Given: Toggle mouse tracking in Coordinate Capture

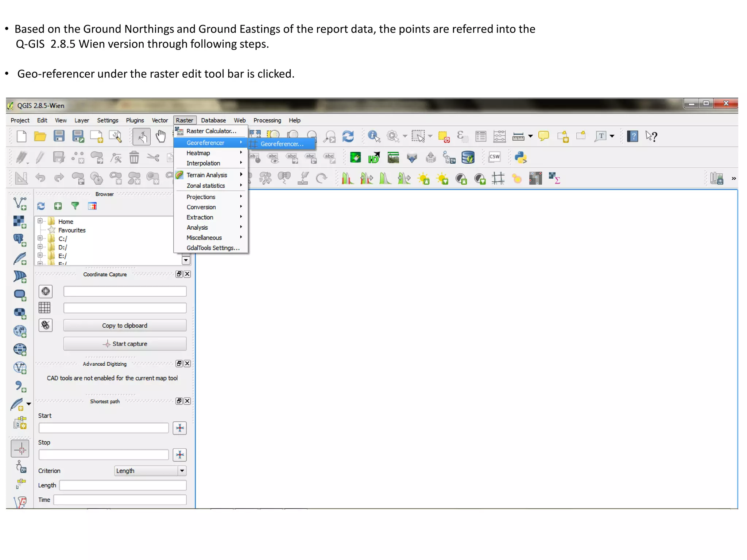Looking at the screenshot, I should point(46,325).
